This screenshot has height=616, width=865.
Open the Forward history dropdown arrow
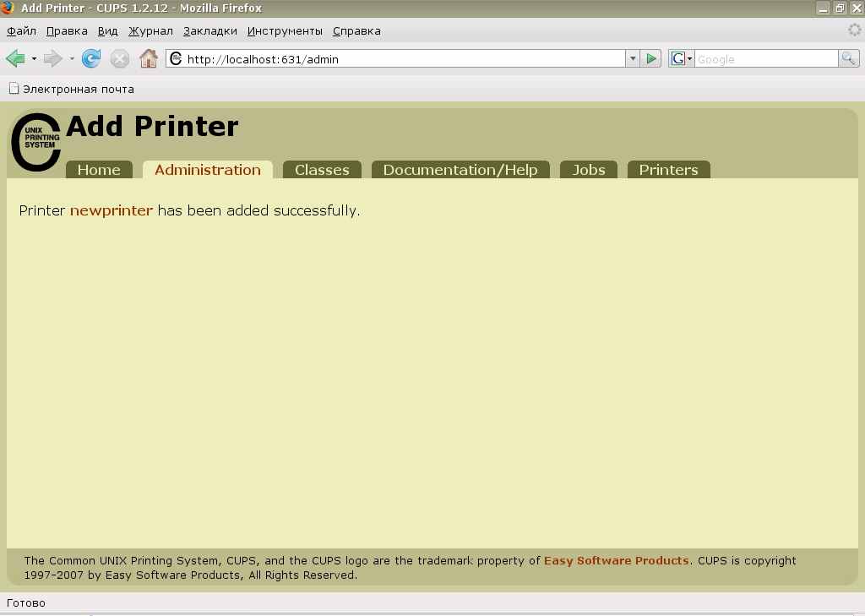[x=72, y=58]
